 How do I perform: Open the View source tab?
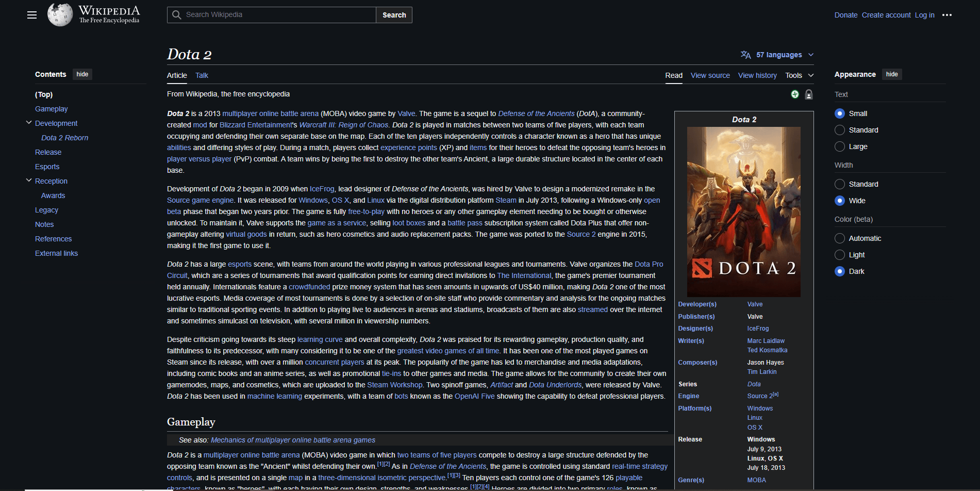(710, 75)
